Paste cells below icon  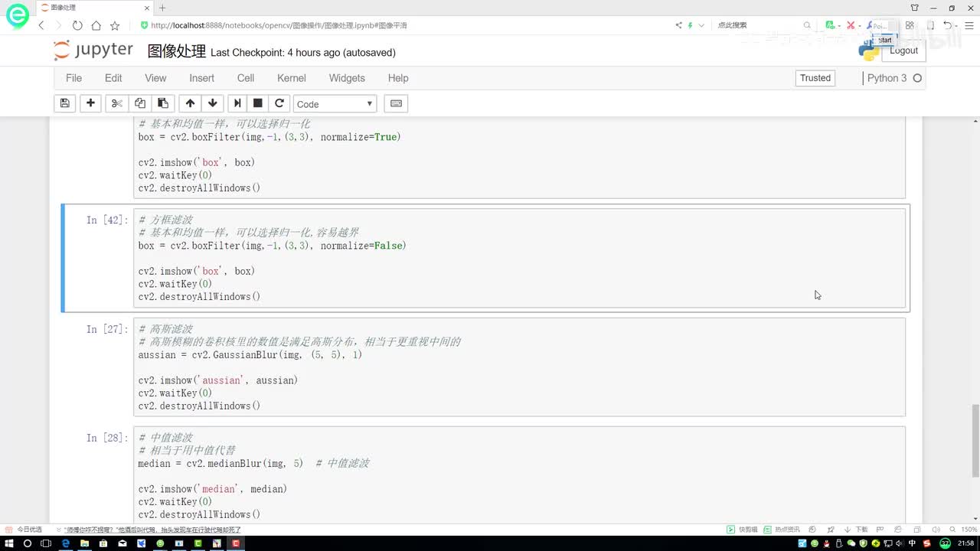click(x=162, y=103)
